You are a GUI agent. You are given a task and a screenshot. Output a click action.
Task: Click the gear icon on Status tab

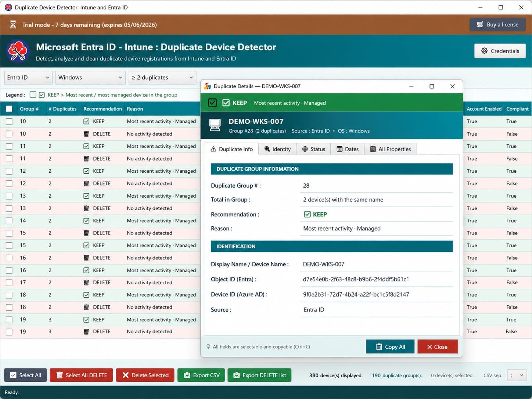coord(305,149)
